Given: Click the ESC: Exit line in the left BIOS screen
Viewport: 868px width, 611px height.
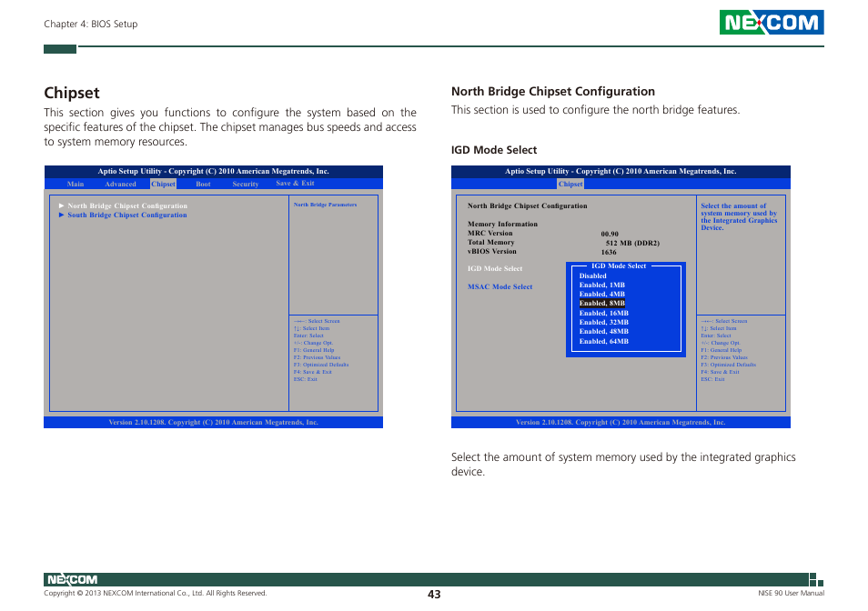Looking at the screenshot, I should tap(305, 379).
